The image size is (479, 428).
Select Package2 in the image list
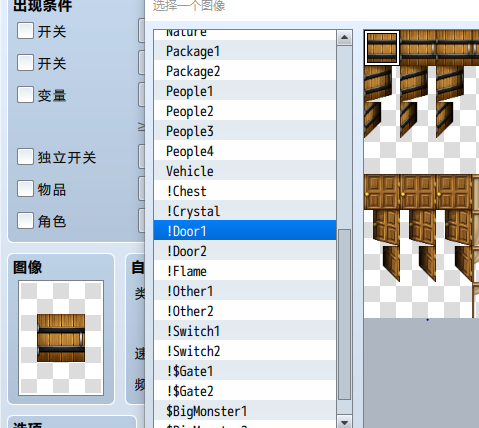point(245,70)
